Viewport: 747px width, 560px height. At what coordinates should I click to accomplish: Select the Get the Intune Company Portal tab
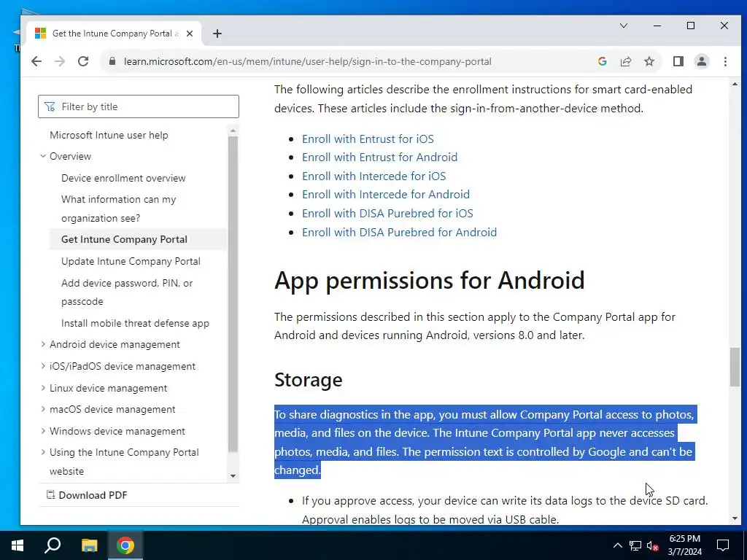pos(114,34)
